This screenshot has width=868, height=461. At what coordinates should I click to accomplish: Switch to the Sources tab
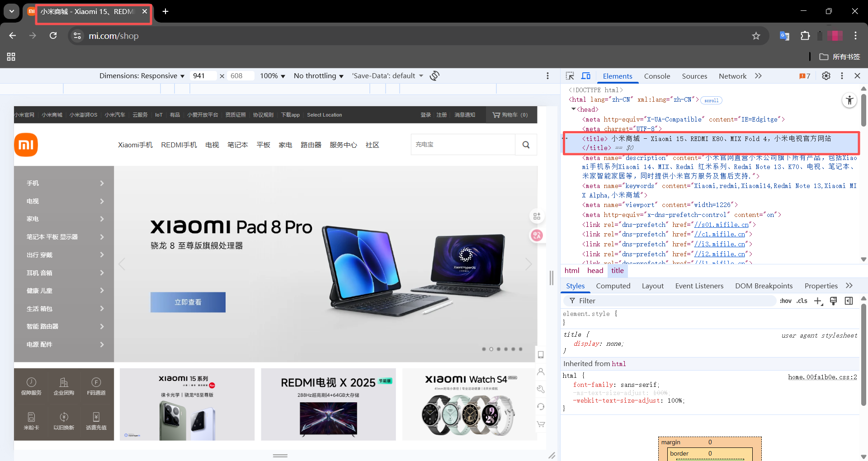pyautogui.click(x=694, y=76)
